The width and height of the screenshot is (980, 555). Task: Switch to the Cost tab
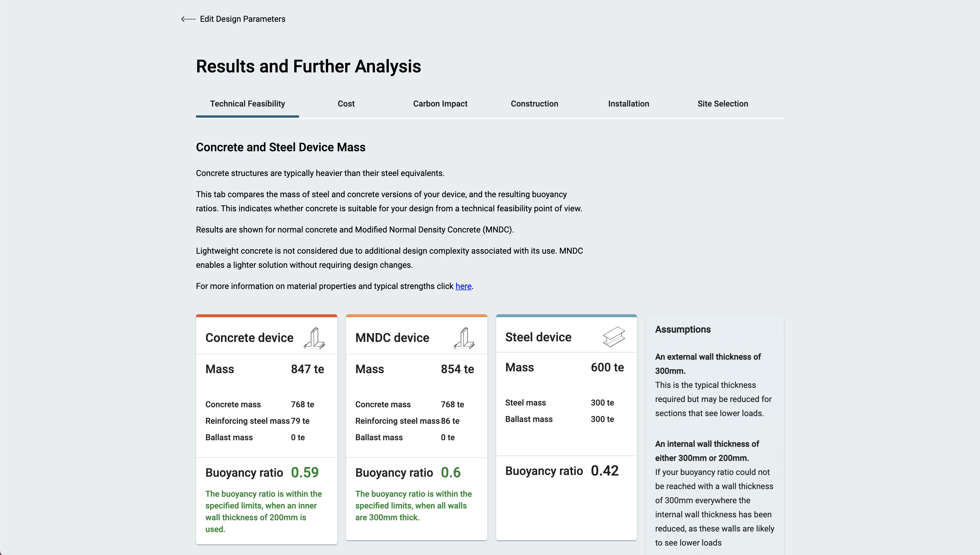(x=346, y=104)
